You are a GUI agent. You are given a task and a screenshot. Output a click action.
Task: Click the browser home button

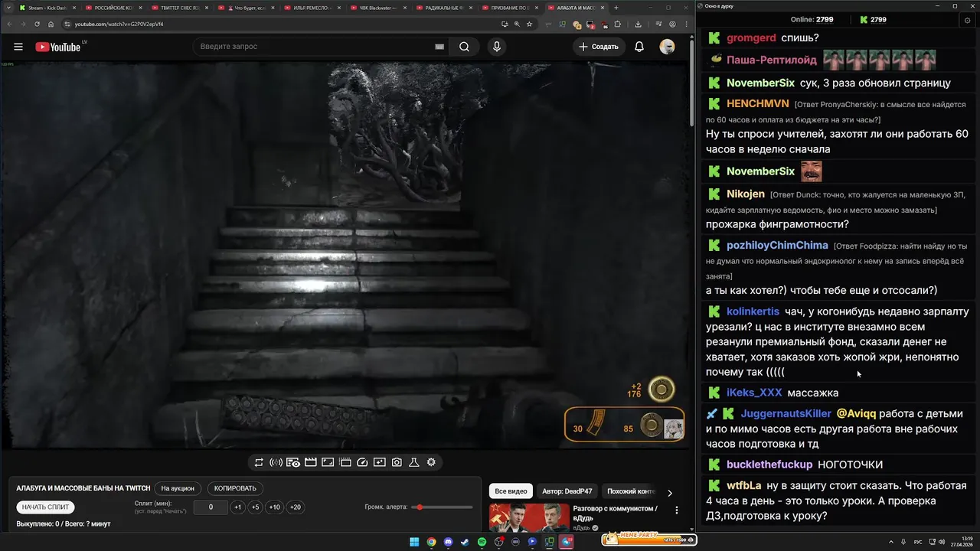pyautogui.click(x=51, y=24)
